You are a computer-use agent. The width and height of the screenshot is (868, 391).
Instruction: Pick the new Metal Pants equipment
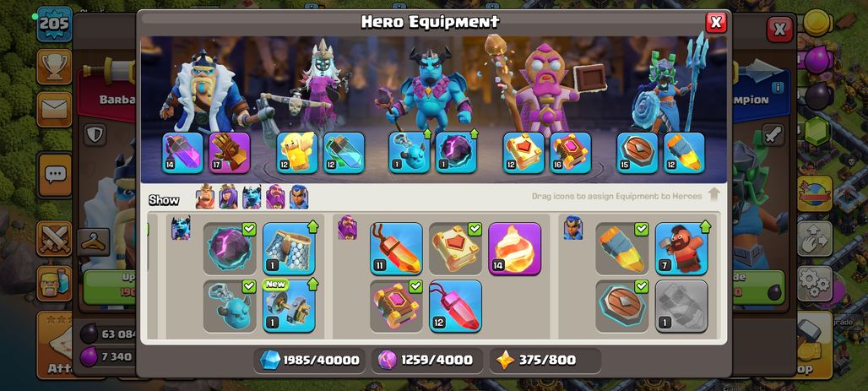(289, 306)
